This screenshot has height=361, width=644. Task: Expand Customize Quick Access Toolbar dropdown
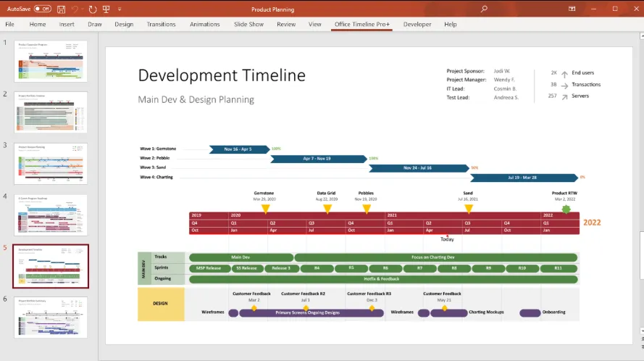click(120, 9)
